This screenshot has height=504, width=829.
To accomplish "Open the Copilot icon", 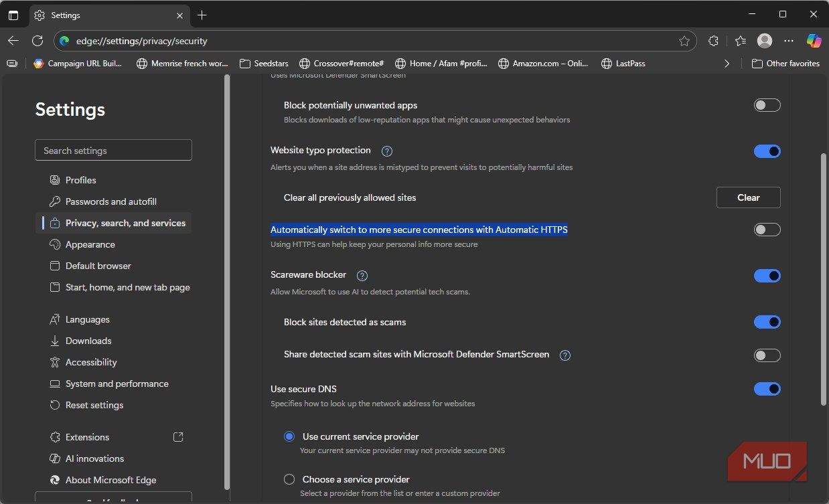I will coord(814,41).
